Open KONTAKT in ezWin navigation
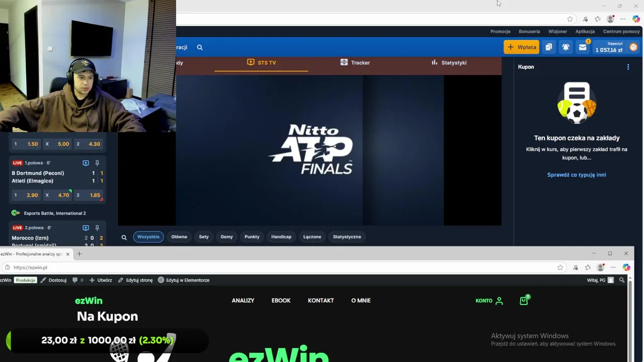The height and width of the screenshot is (362, 644). [x=321, y=301]
